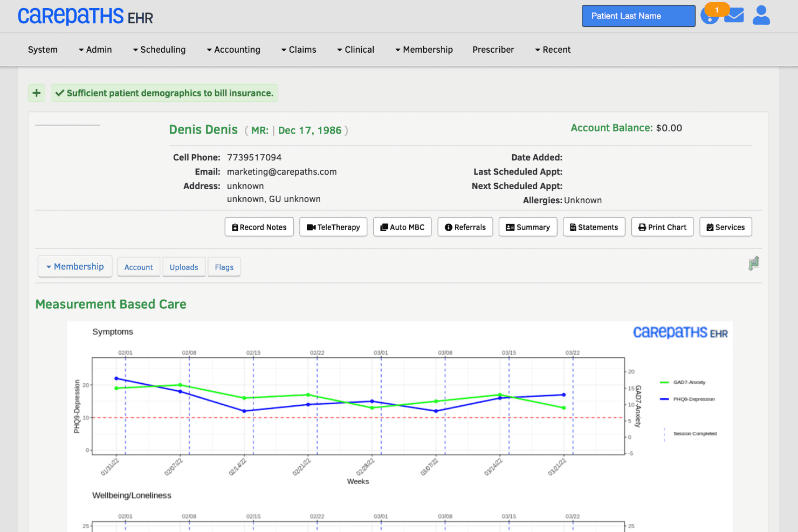Open the Prescriber menu item

click(x=493, y=50)
